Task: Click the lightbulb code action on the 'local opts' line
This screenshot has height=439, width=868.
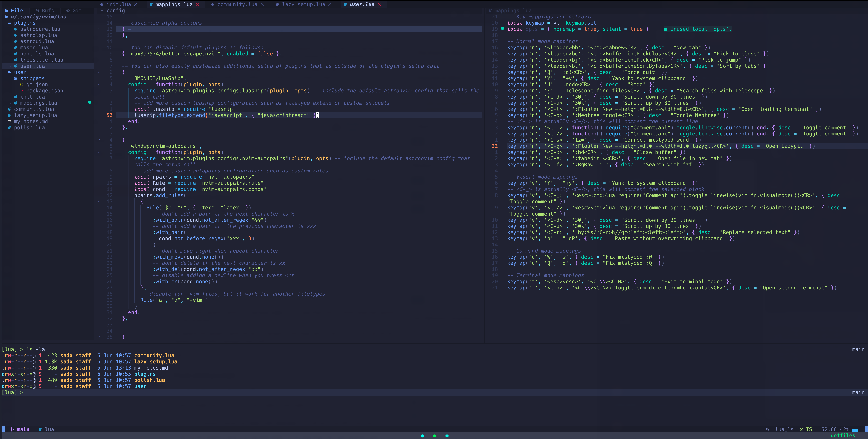Action: pyautogui.click(x=502, y=29)
